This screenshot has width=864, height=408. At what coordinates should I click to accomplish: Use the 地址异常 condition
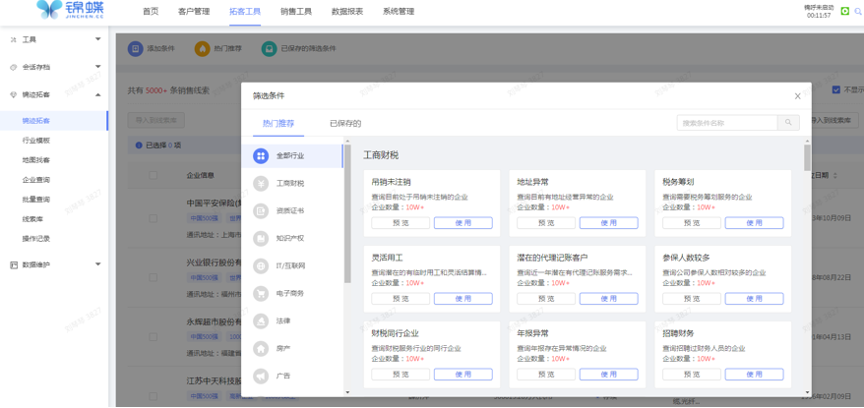tap(609, 223)
